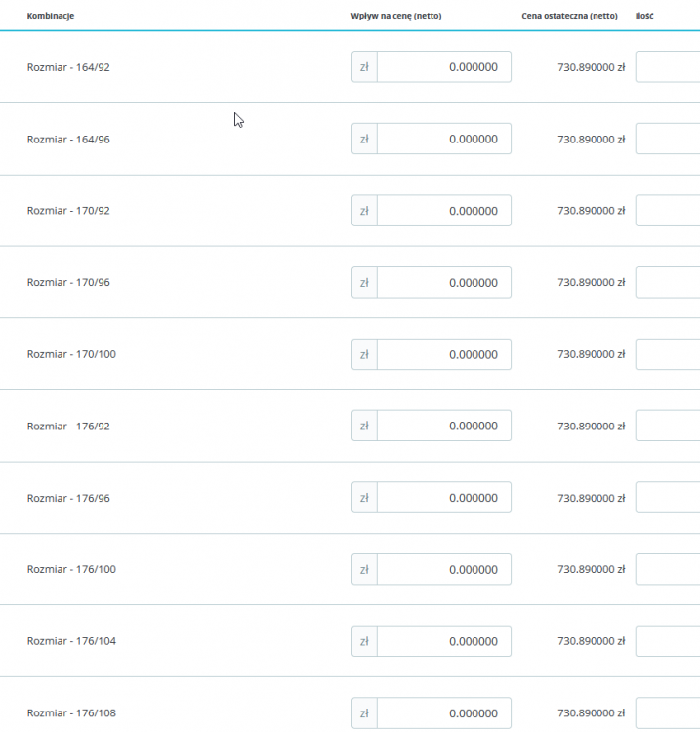
Task: Click quantity field for Rozmiar 164/92
Action: click(x=668, y=67)
